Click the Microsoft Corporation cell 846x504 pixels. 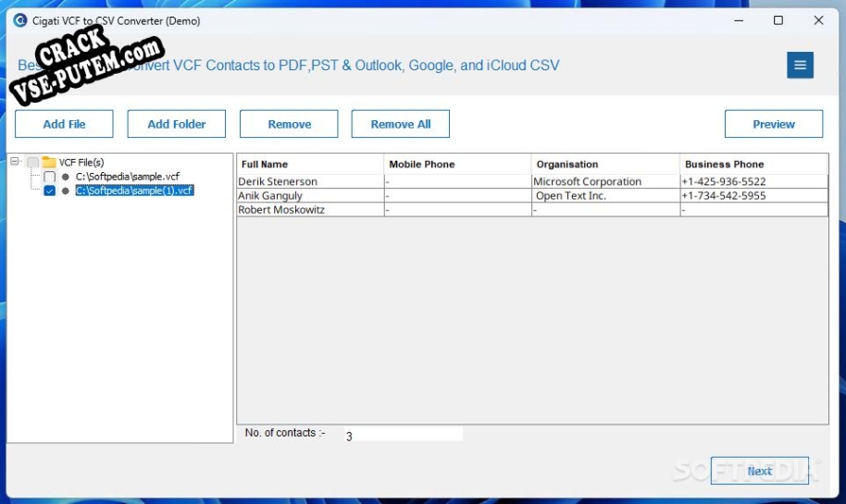coord(605,181)
